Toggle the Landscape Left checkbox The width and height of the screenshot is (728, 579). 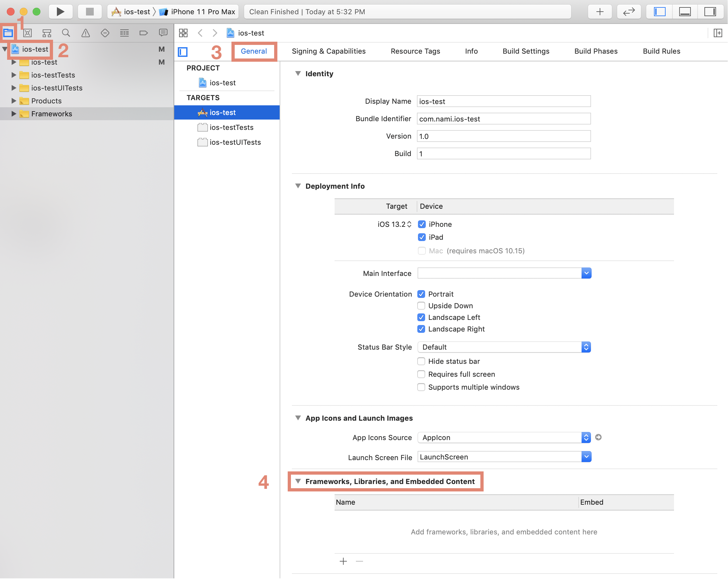click(421, 317)
